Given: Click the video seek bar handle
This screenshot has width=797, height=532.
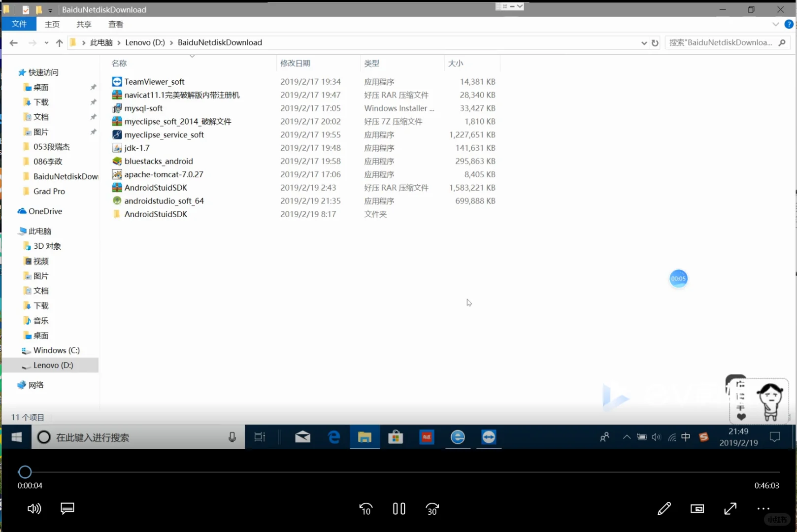Looking at the screenshot, I should (x=25, y=472).
